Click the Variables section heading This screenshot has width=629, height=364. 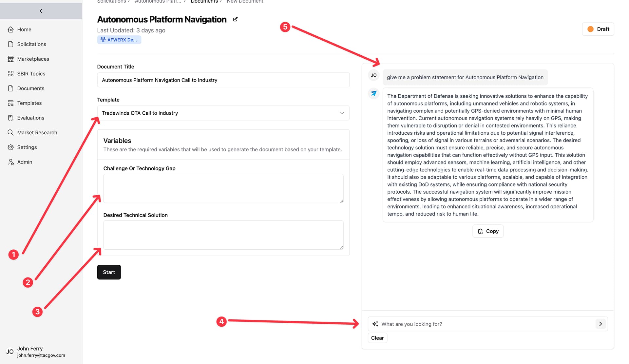tap(117, 141)
